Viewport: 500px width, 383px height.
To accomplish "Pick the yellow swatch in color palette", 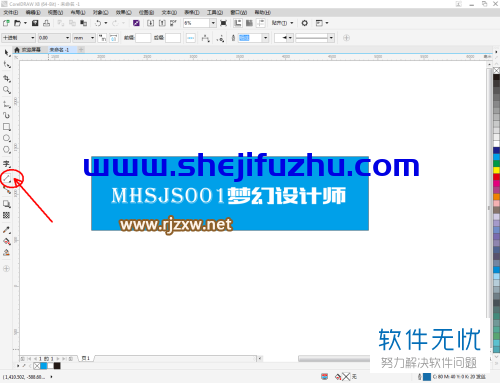I will tap(496, 170).
